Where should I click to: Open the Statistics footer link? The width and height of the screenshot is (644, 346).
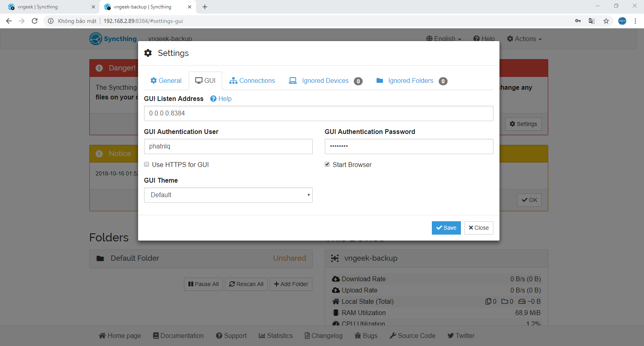276,336
